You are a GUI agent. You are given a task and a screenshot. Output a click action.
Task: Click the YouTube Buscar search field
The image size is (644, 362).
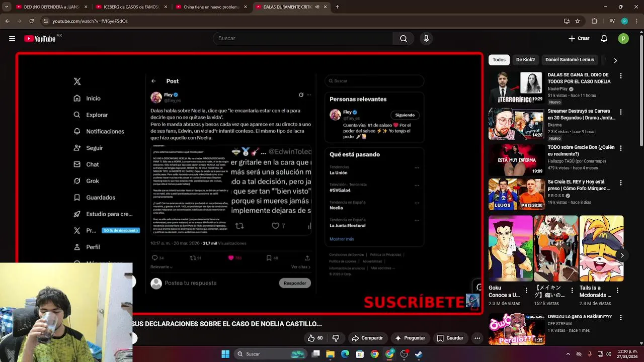pyautogui.click(x=303, y=39)
